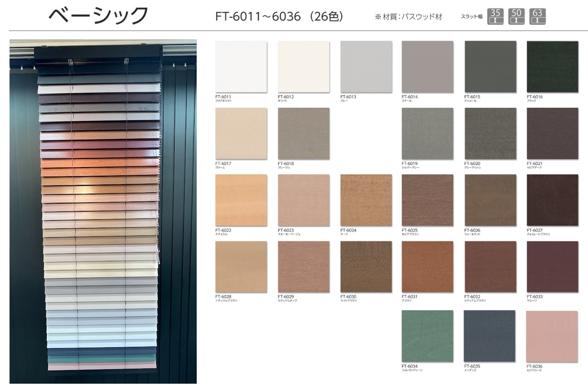Choose the FT-6032 medium brown swatch
The image size is (588, 387).
click(x=490, y=267)
